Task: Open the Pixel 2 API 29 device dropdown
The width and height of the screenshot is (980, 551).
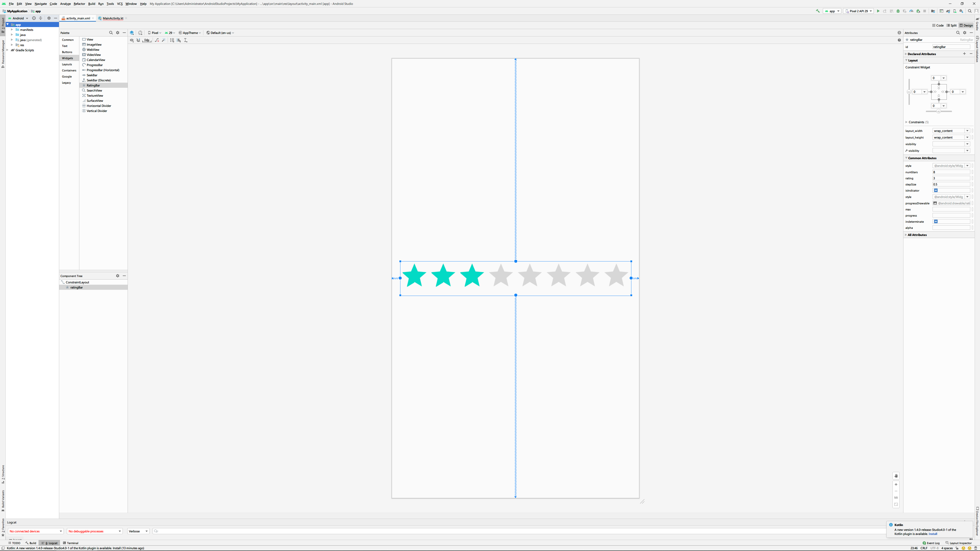Action: click(x=858, y=11)
